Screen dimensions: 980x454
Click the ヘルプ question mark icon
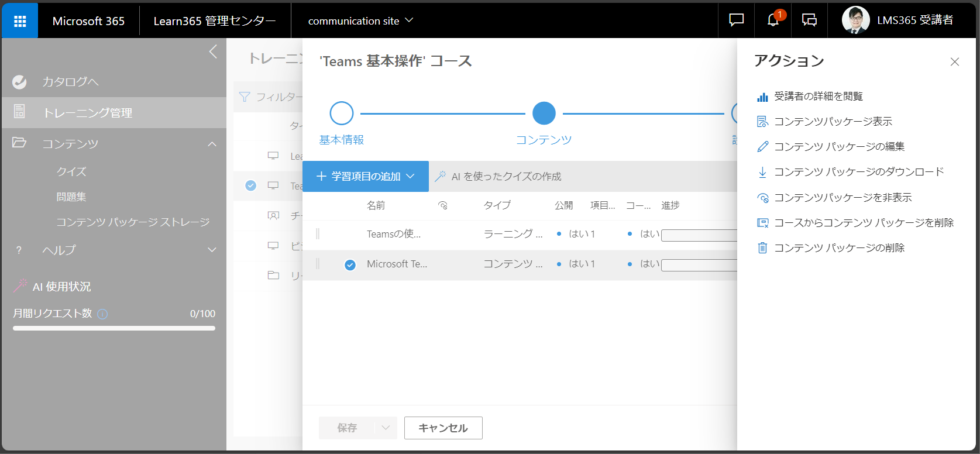19,250
